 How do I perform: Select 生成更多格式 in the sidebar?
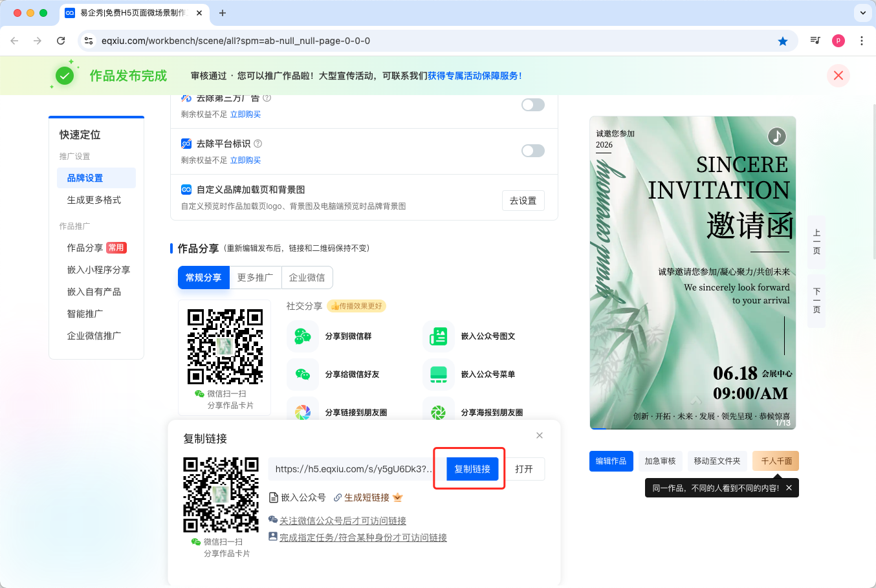94,200
